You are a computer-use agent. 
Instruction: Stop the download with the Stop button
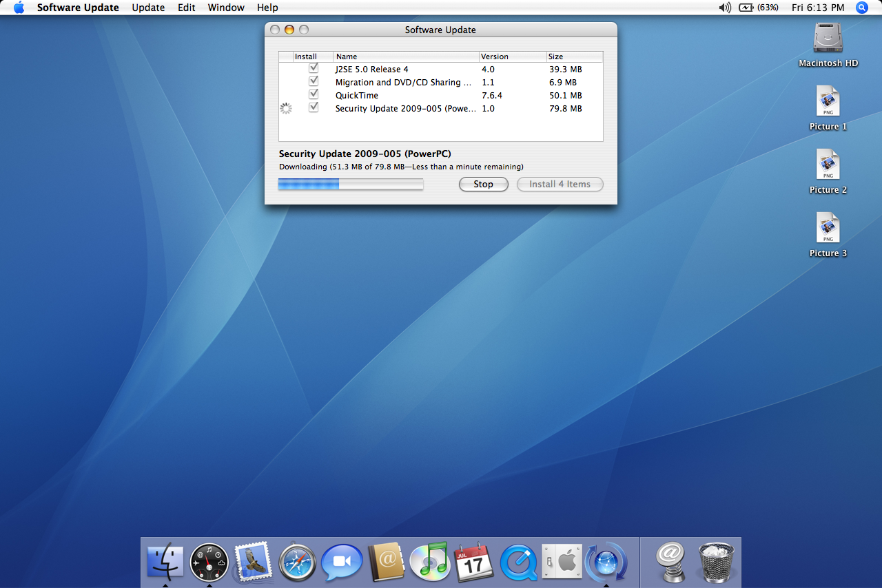483,185
